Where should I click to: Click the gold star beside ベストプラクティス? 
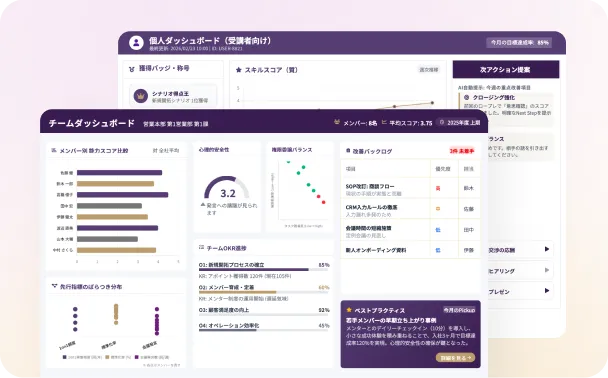[x=349, y=310]
